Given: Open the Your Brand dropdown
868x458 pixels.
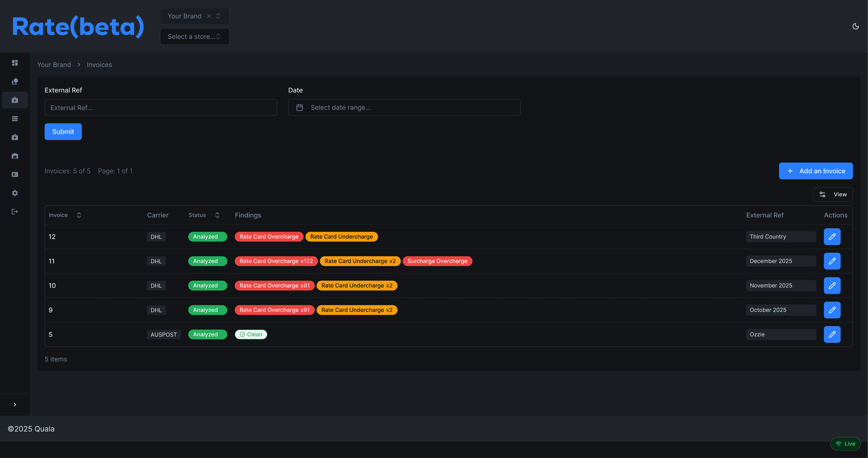Looking at the screenshot, I should point(195,16).
